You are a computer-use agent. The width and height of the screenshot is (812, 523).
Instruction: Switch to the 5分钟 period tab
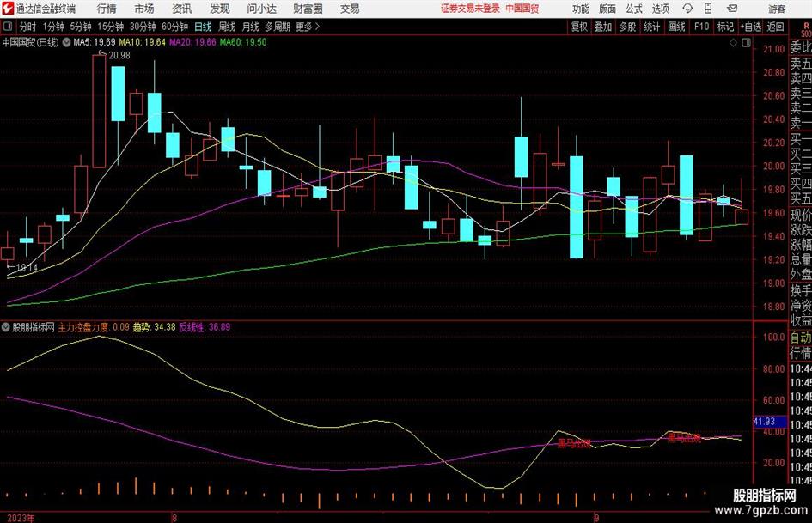80,27
